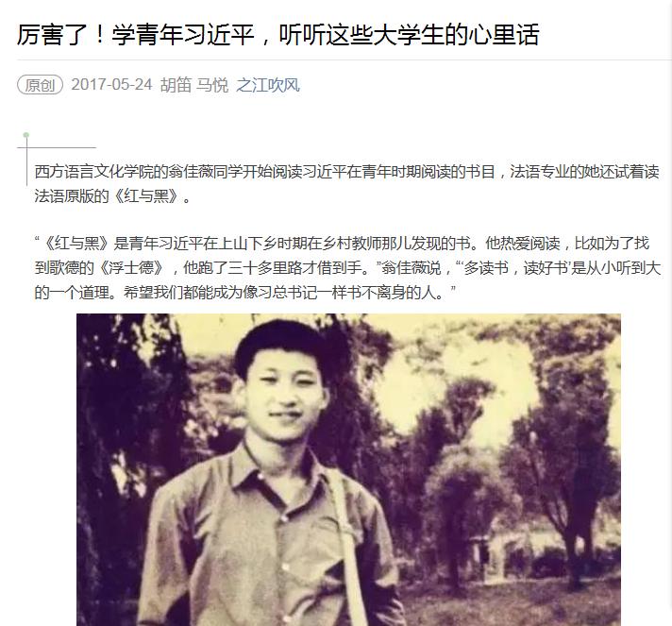Screen dimensions: 672x626
Task: Open the sepia photograph of the young man
Action: click(x=348, y=469)
